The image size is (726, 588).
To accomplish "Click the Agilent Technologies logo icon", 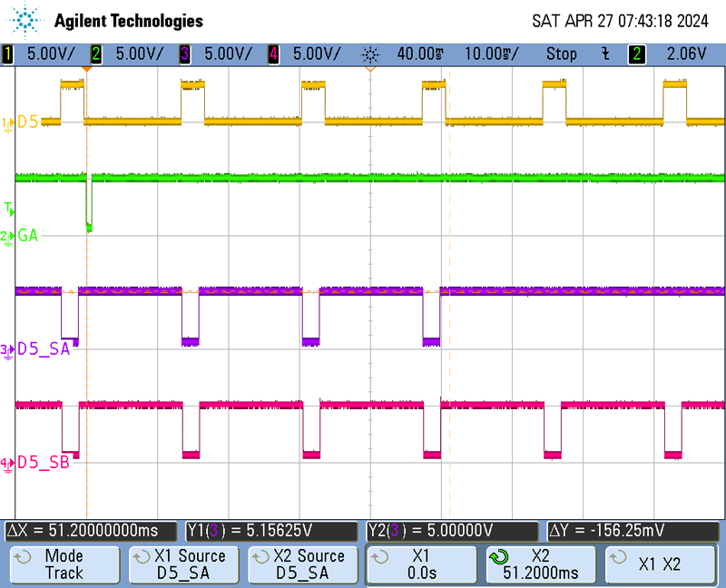I will 27,19.
